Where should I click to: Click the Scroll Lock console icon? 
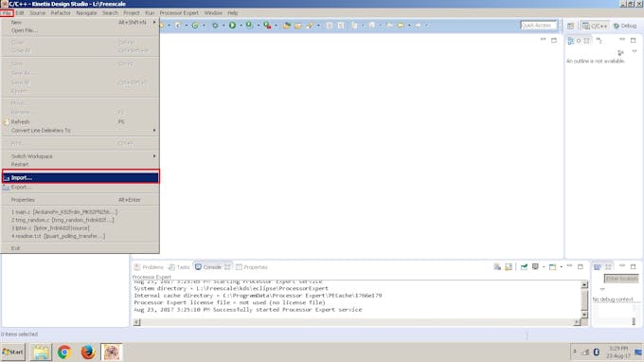coord(509,267)
